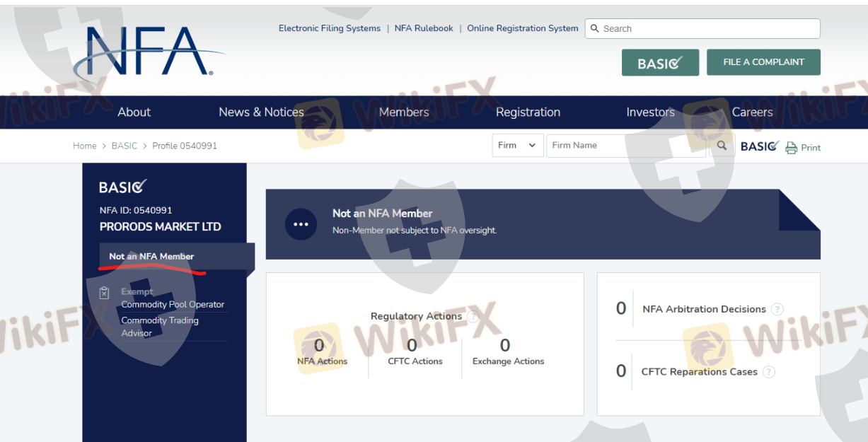Click the BASIC logo beside Print
Viewport: 868px width, 442px height.
tap(760, 146)
